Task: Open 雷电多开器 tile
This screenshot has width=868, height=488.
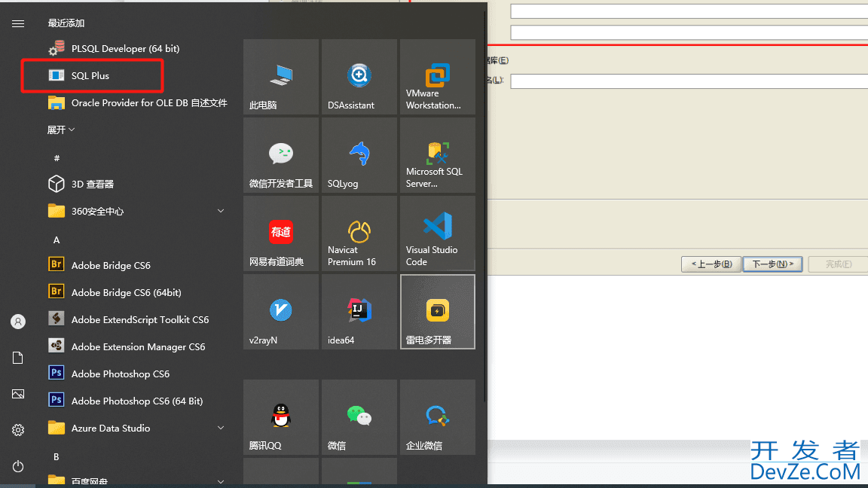Action: (x=438, y=312)
